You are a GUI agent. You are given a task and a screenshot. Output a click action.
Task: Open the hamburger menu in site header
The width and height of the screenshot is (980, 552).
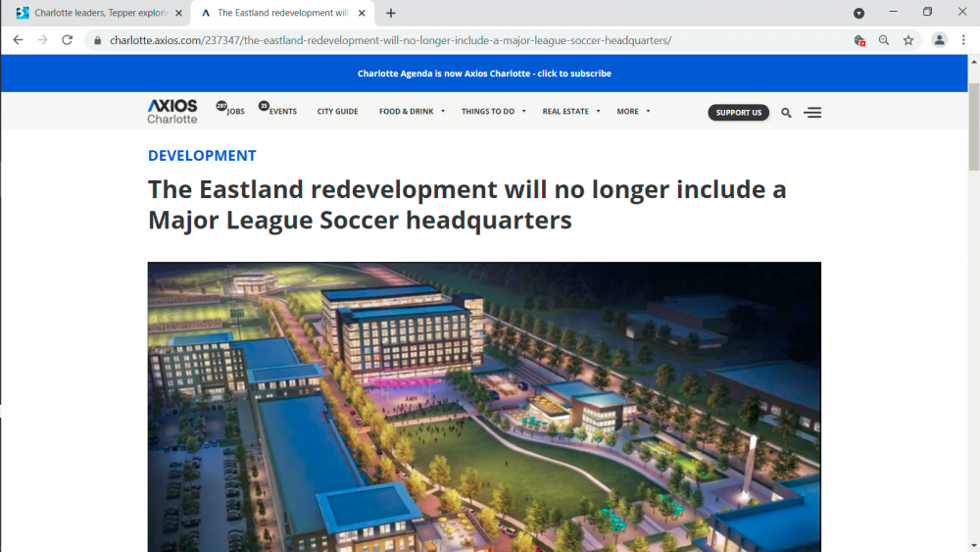812,113
